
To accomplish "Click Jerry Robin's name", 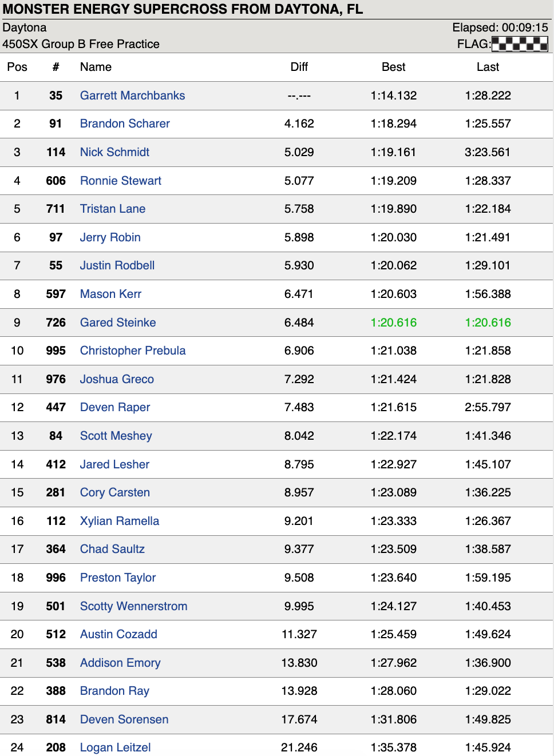I will pos(110,237).
